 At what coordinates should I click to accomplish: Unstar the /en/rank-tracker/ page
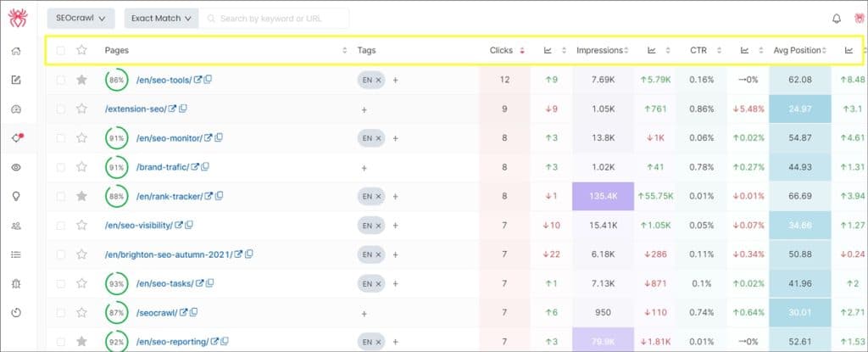click(82, 196)
